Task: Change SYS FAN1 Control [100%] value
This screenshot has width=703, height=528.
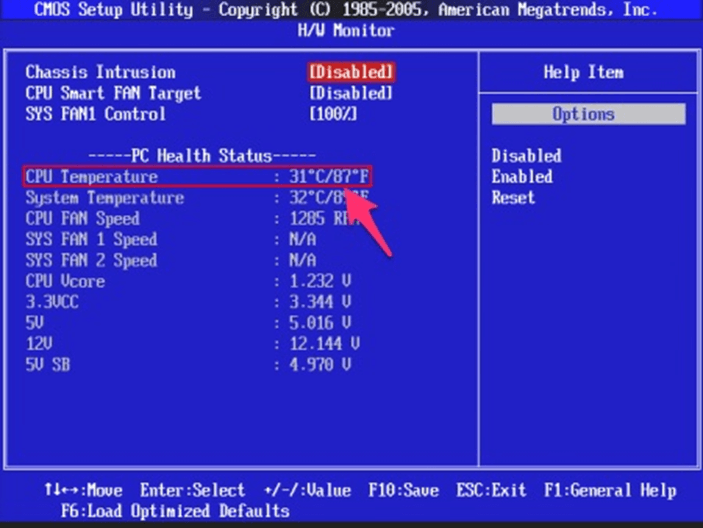Action: tap(333, 114)
